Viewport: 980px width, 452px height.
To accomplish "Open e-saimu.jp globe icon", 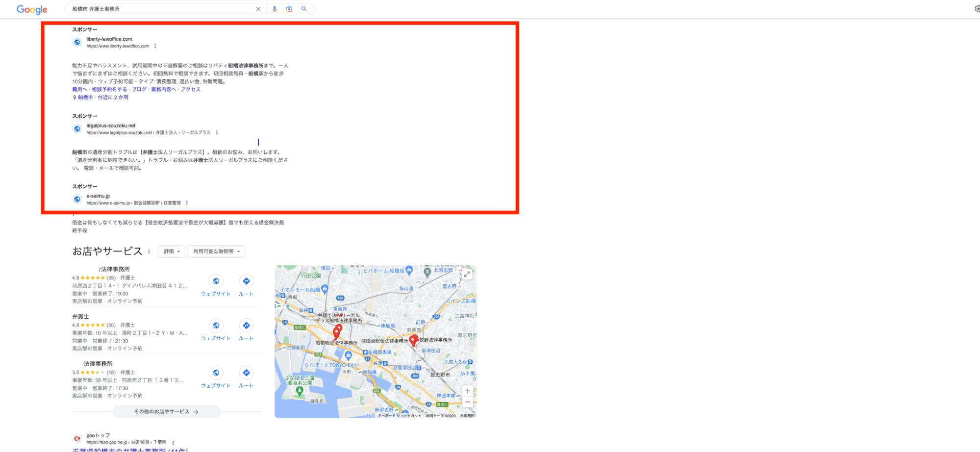I will click(x=77, y=199).
